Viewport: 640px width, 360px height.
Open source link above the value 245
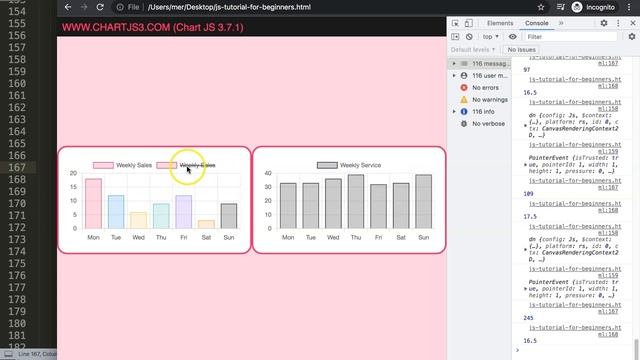pyautogui.click(x=575, y=308)
